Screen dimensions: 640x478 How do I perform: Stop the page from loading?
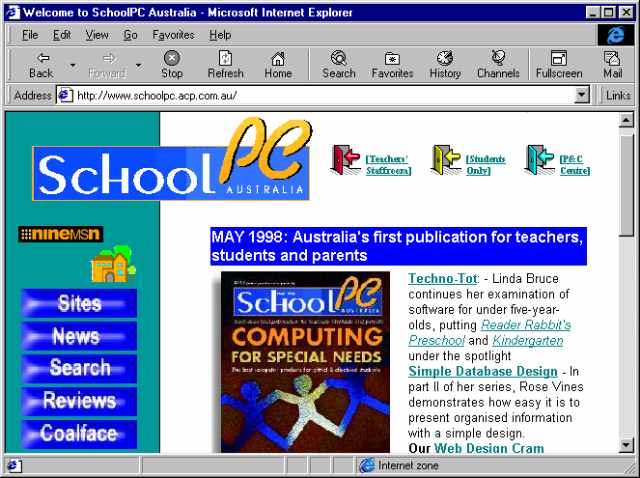pyautogui.click(x=172, y=65)
